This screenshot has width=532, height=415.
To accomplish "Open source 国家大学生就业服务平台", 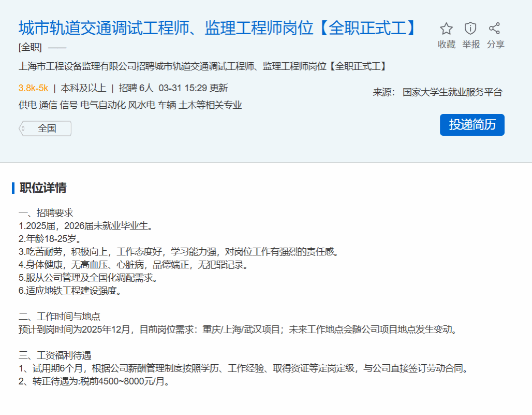I will click(452, 93).
